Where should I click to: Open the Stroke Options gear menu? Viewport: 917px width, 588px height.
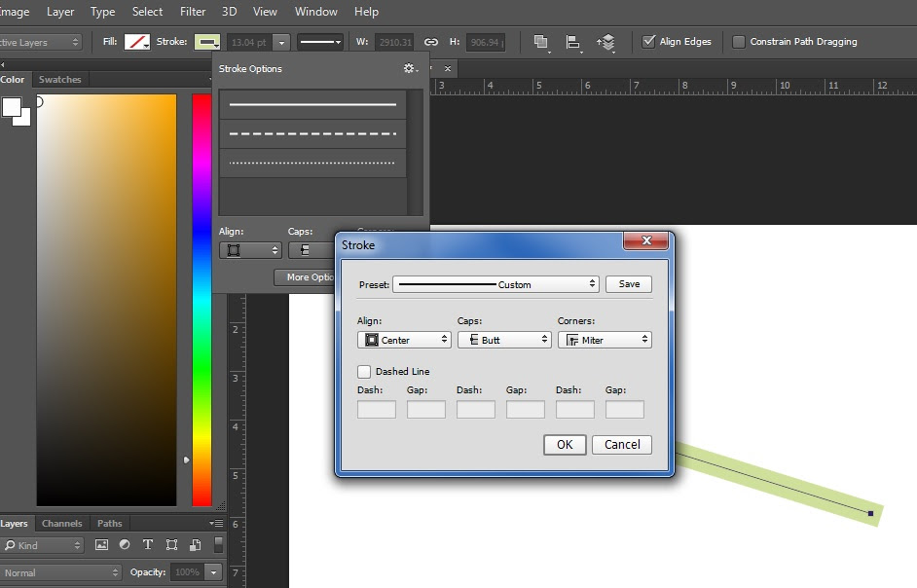coord(410,69)
